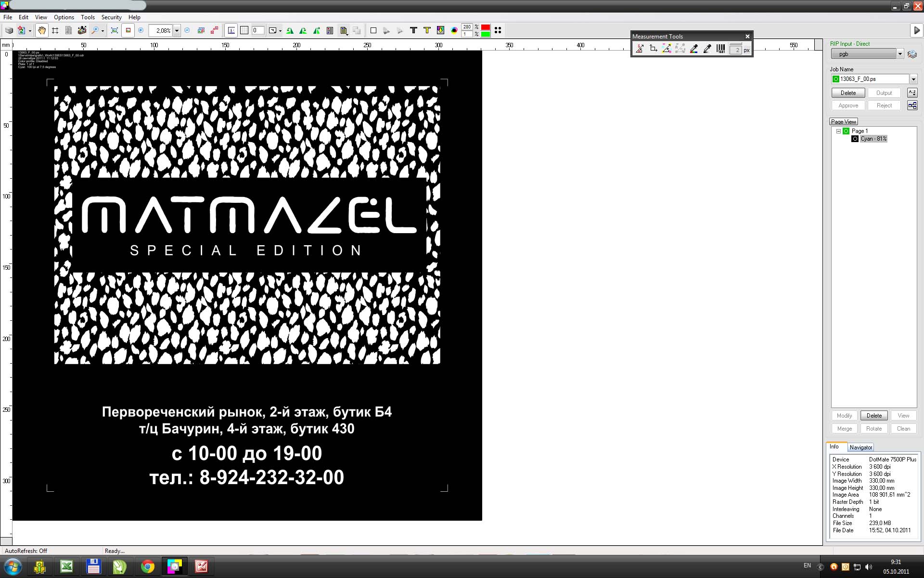Open the pgb RIP input dropdown
The height and width of the screenshot is (578, 924).
900,54
